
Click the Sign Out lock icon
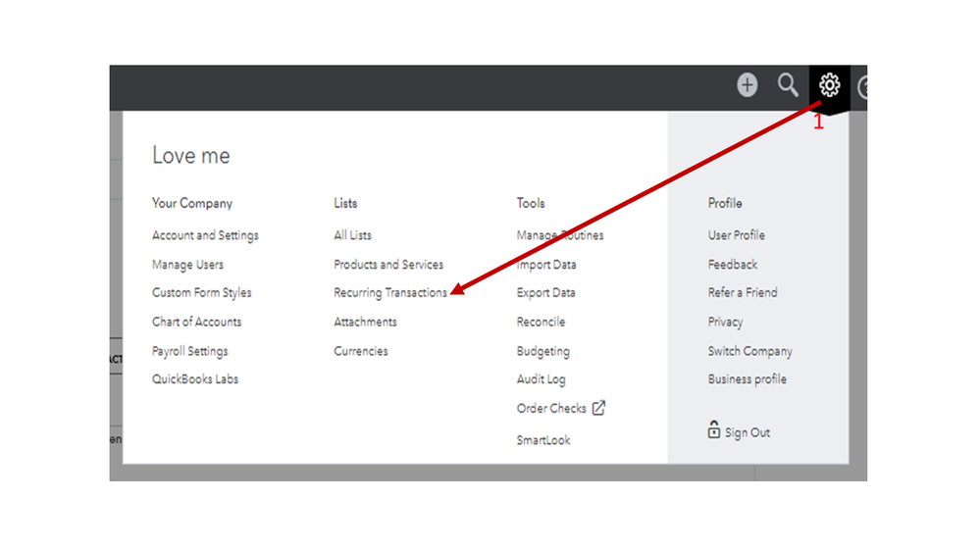[x=714, y=430]
